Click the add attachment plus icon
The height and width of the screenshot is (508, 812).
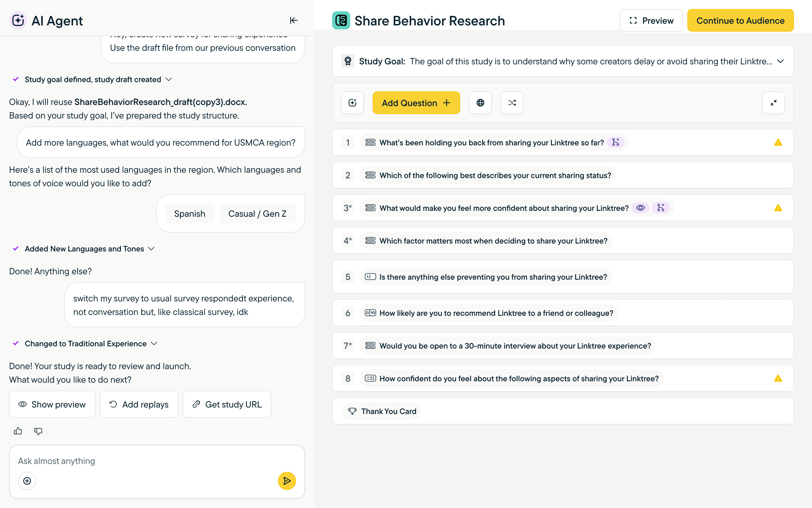pos(27,481)
